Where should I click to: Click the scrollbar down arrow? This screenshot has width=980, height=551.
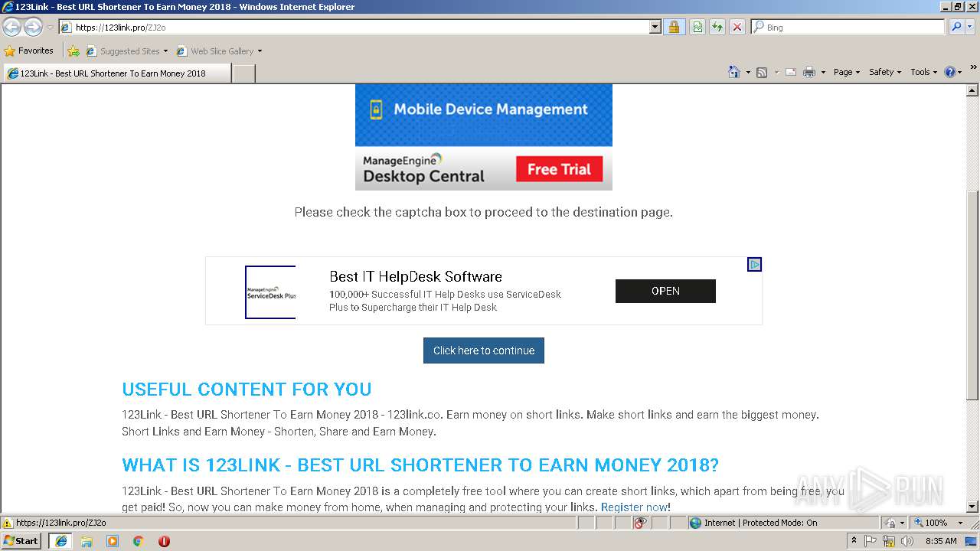pyautogui.click(x=972, y=506)
